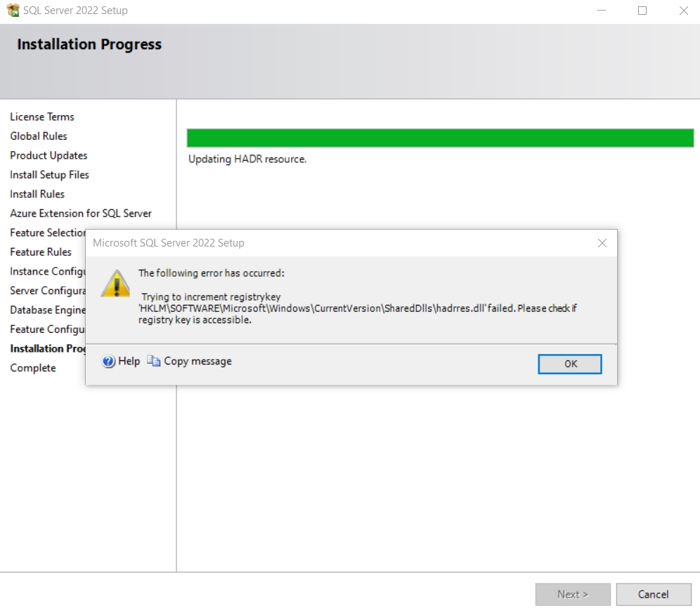The height and width of the screenshot is (611, 700).
Task: Select the Complete step
Action: pyautogui.click(x=33, y=368)
